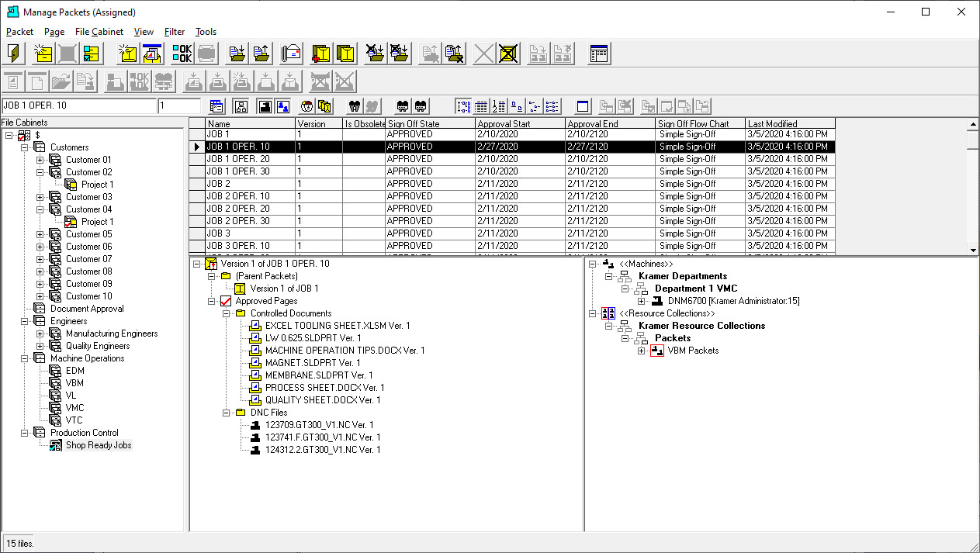The image size is (980, 553).
Task: Open the Page menu
Action: pyautogui.click(x=54, y=32)
